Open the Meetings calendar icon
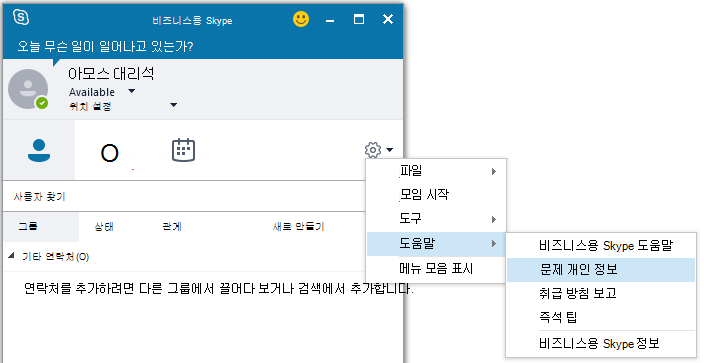 183,150
